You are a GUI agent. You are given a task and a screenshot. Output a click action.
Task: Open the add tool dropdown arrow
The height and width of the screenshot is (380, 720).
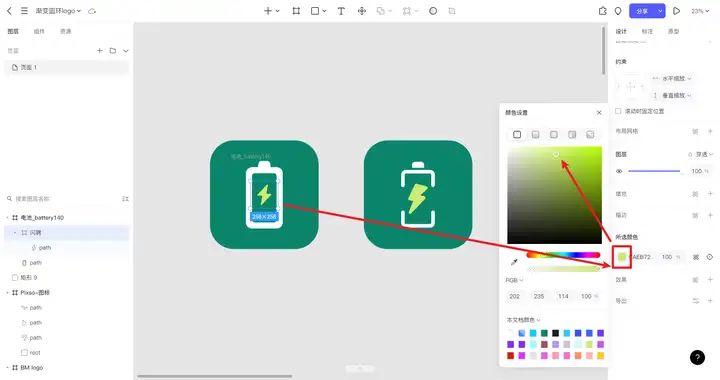tap(278, 11)
